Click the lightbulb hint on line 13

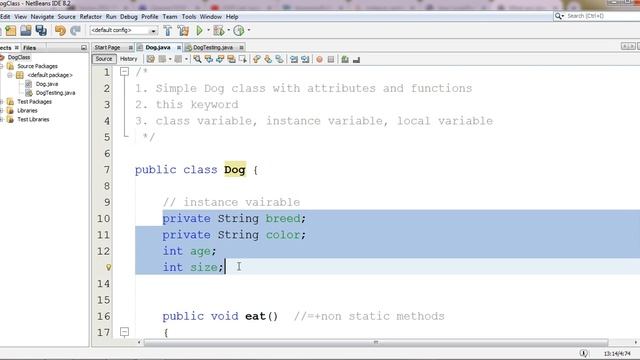109,267
